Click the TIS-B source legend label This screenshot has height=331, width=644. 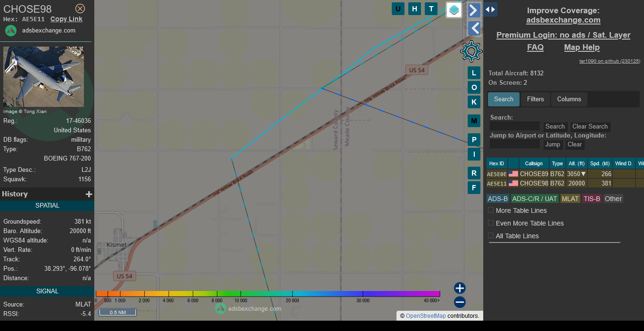[592, 199]
